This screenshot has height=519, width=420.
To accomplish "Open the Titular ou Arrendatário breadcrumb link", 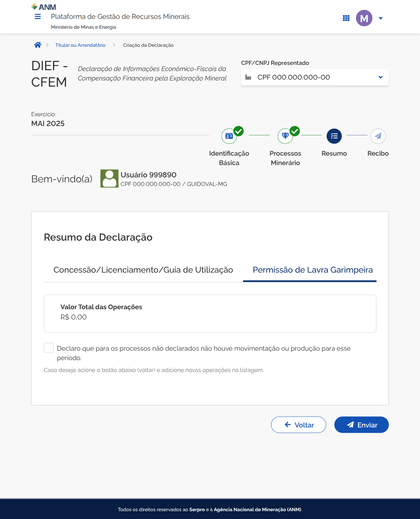I will (80, 45).
